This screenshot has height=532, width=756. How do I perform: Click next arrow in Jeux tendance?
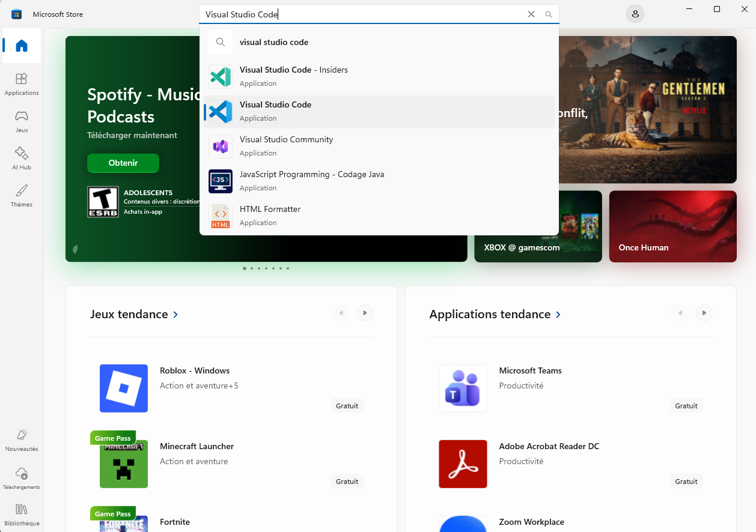click(365, 313)
